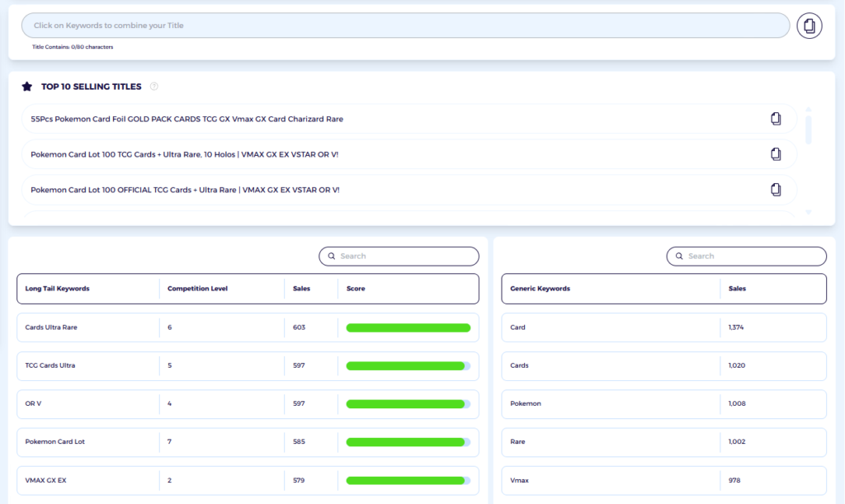Viewport: 845px width, 504px height.
Task: Sort by Competition Level column header
Action: click(197, 289)
